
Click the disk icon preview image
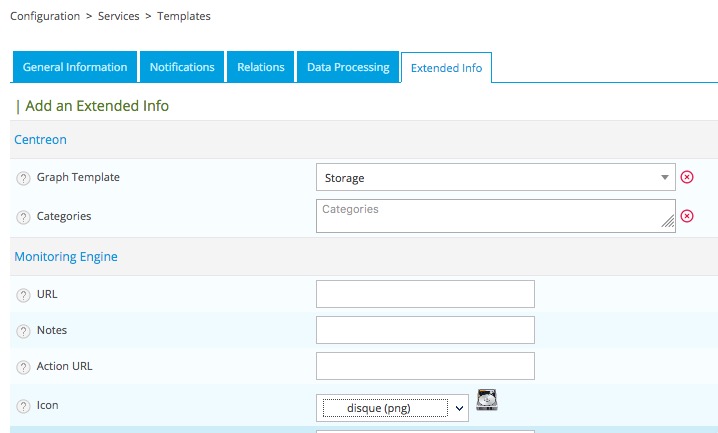487,400
